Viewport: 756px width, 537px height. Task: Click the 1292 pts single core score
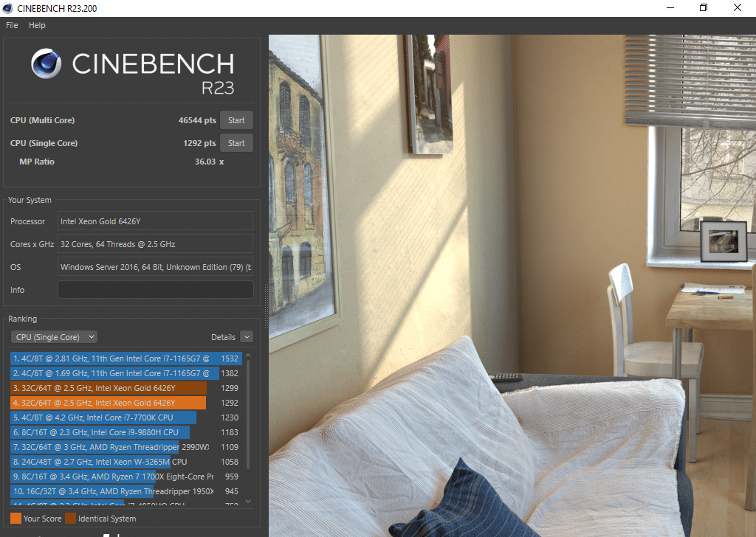pyautogui.click(x=199, y=143)
